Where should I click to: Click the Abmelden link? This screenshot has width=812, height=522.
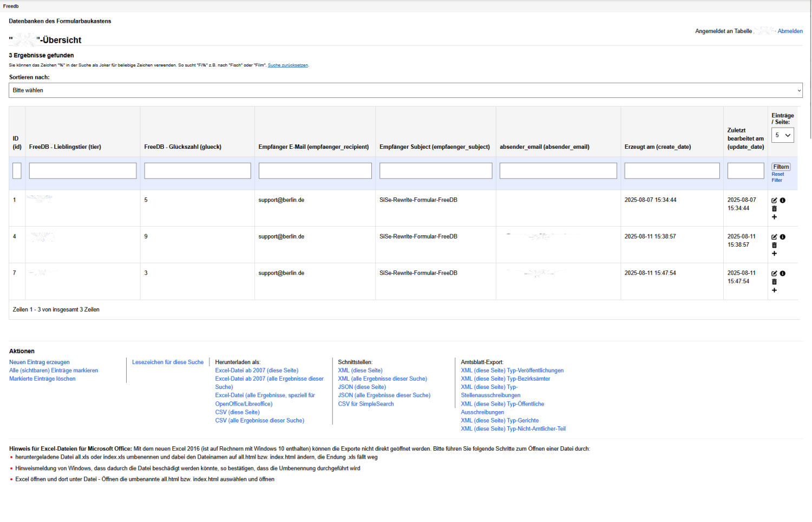point(790,31)
